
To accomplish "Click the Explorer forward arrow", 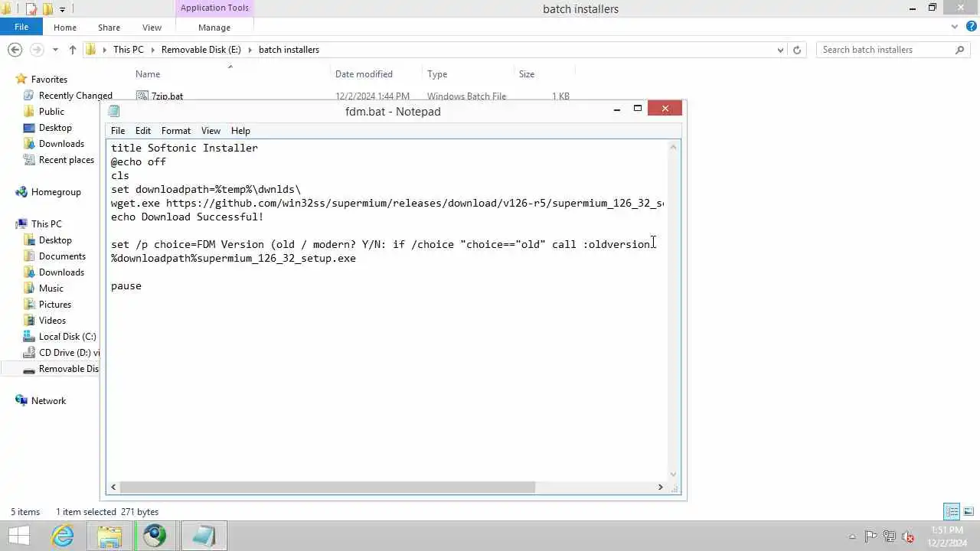I will pos(36,50).
